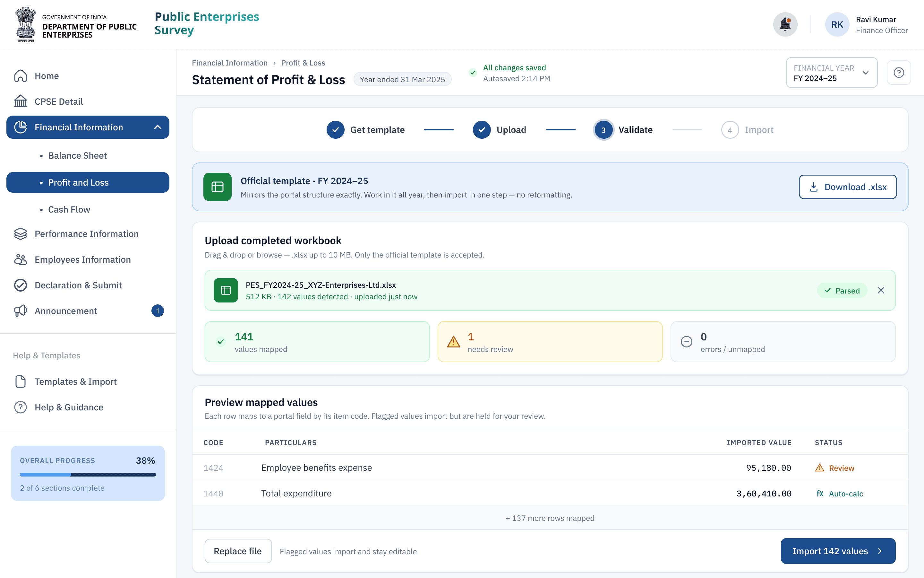
Task: Click the 0 errors / unmapped card
Action: coord(783,342)
